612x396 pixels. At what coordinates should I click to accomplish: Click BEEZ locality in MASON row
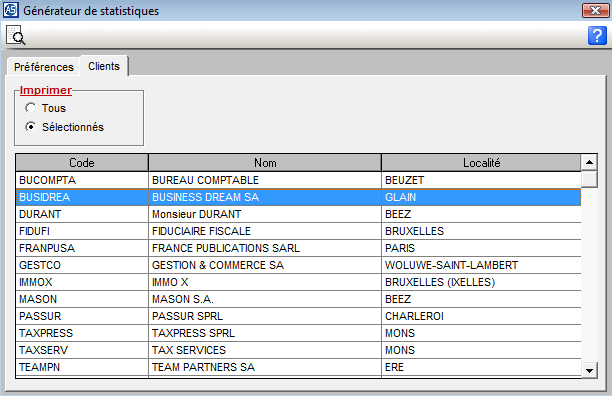[481, 299]
